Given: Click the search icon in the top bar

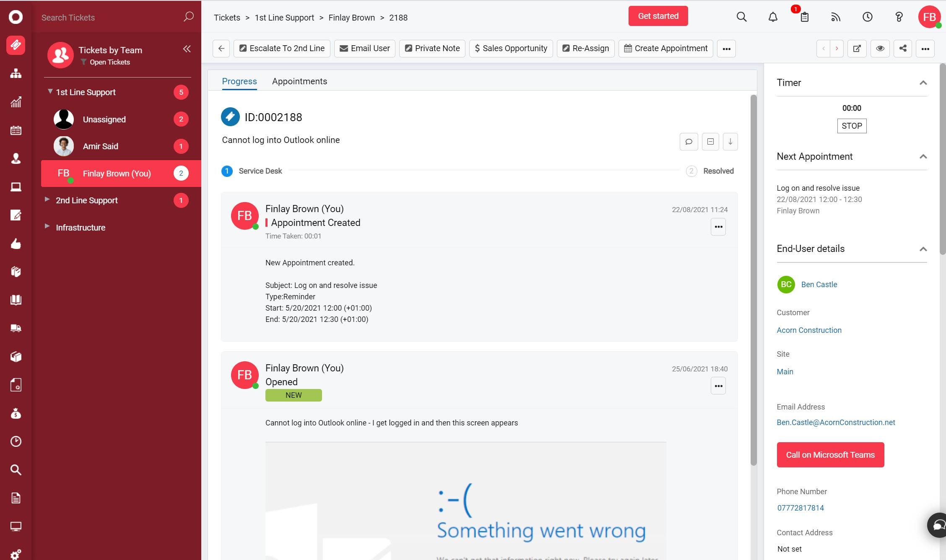Looking at the screenshot, I should coord(741,16).
